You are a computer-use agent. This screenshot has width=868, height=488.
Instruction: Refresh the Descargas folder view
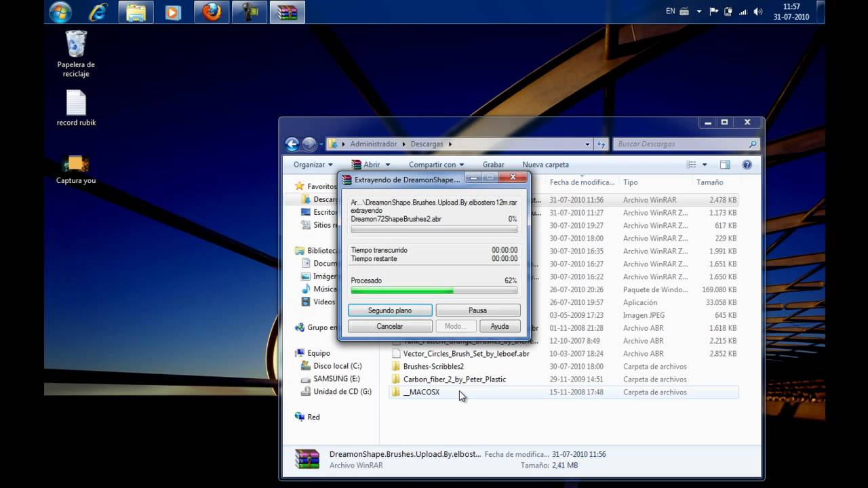601,144
